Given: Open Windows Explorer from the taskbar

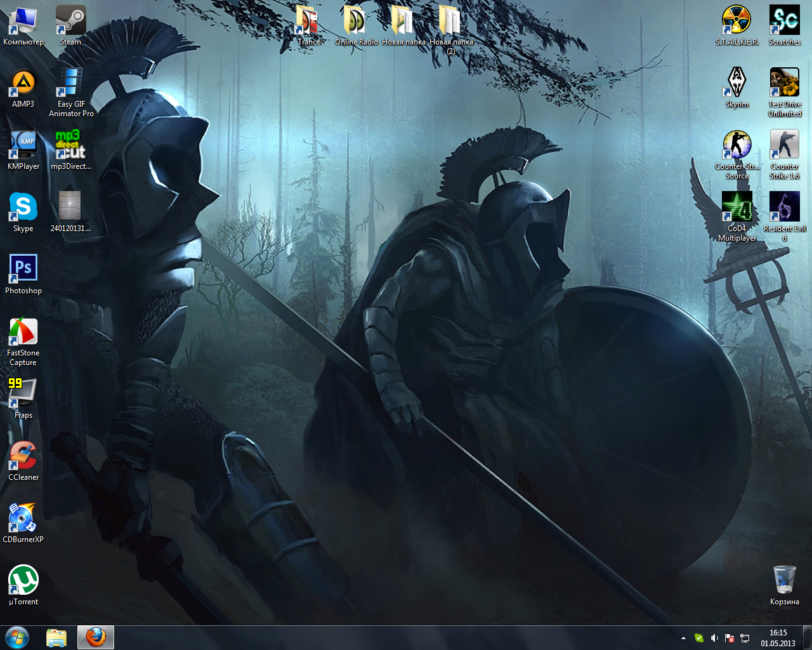Looking at the screenshot, I should [56, 637].
